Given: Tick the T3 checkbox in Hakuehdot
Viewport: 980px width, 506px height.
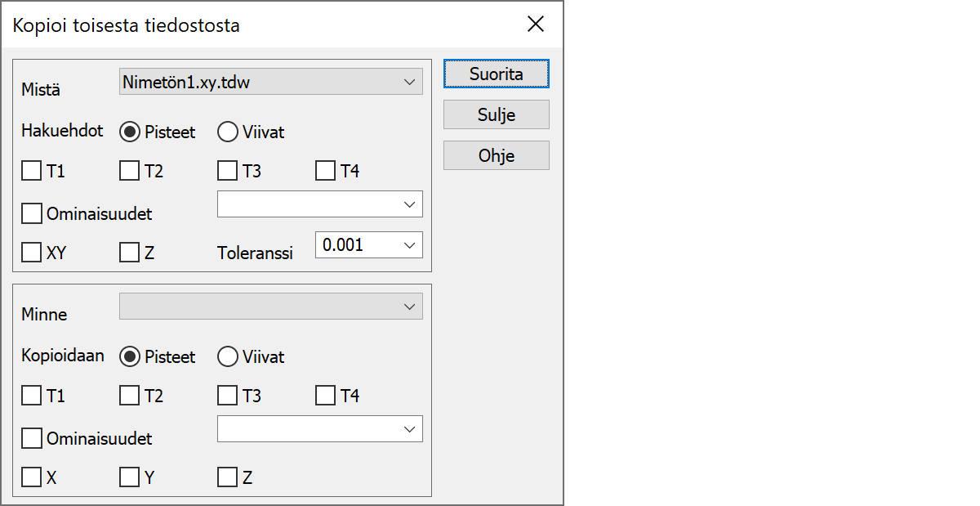Looking at the screenshot, I should [228, 171].
